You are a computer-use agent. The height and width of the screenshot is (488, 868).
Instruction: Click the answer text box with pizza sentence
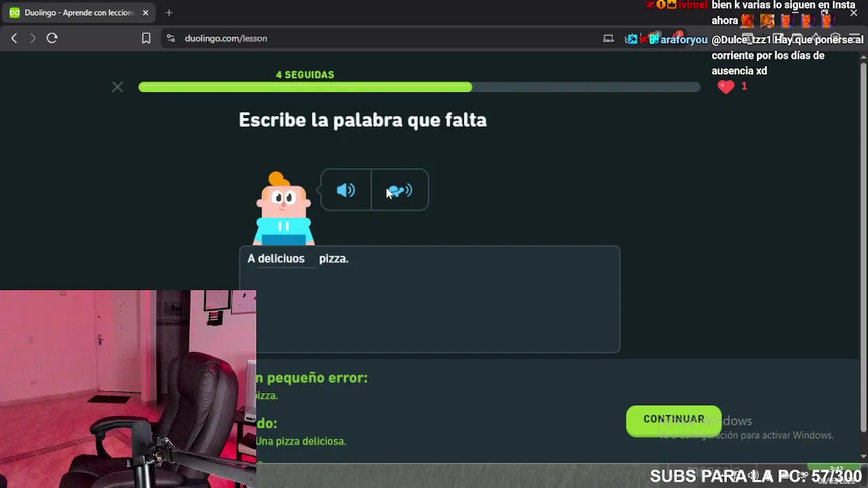pos(429,299)
